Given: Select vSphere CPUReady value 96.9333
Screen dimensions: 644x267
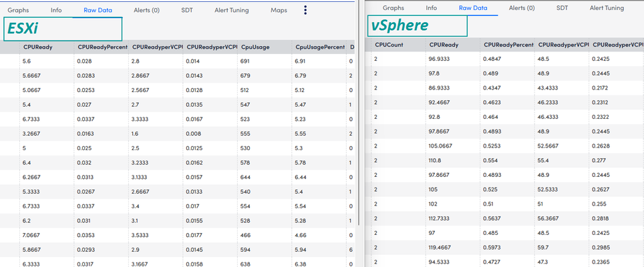Looking at the screenshot, I should coord(439,59).
